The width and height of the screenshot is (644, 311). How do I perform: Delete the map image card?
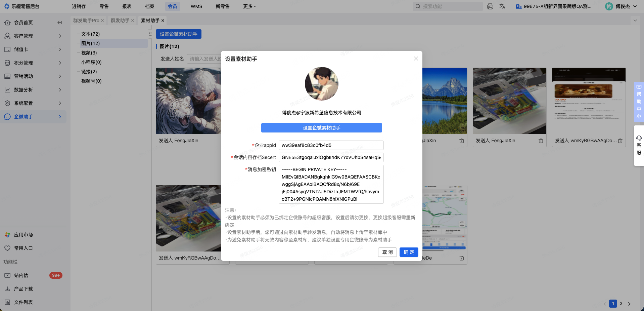[x=462, y=258]
